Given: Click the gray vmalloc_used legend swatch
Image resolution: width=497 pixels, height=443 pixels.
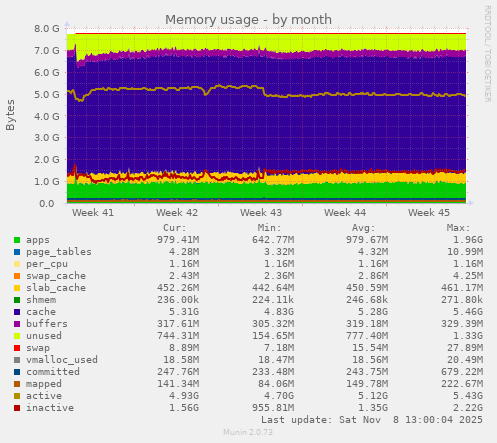Looking at the screenshot, I should (17, 360).
